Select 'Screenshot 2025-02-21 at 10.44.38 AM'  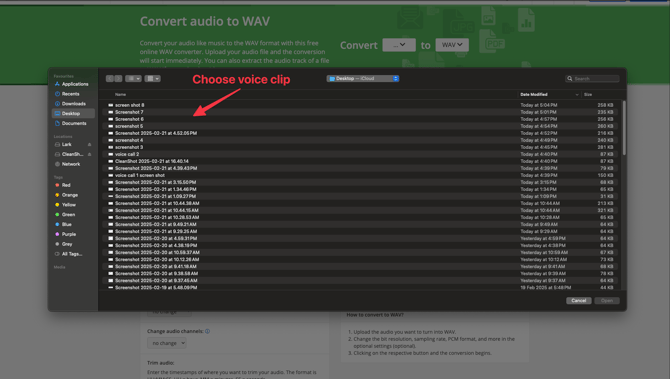pos(360,203)
